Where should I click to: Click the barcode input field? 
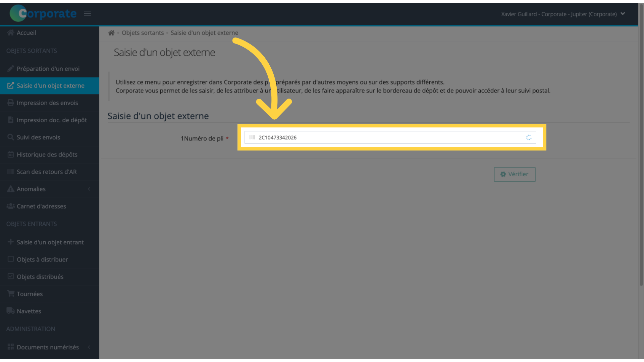[x=391, y=137]
